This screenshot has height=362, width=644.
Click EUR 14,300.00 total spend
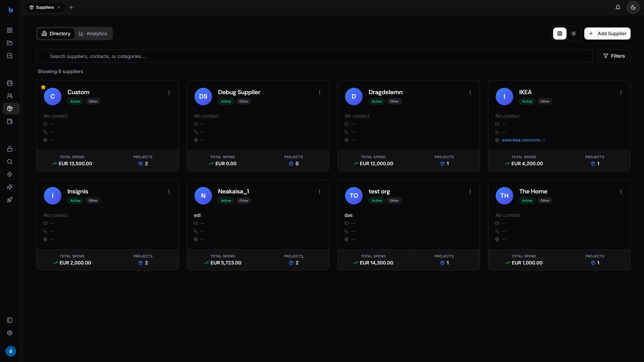(x=376, y=263)
